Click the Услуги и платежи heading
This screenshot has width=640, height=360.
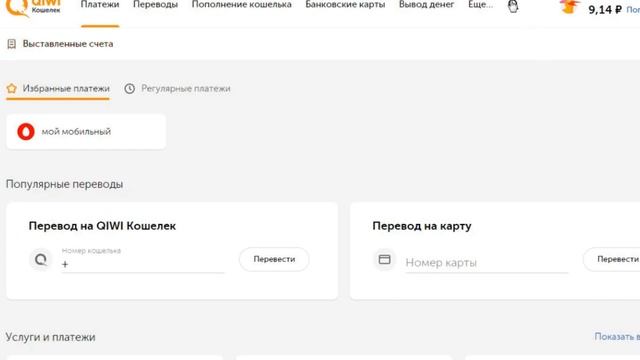(x=50, y=337)
